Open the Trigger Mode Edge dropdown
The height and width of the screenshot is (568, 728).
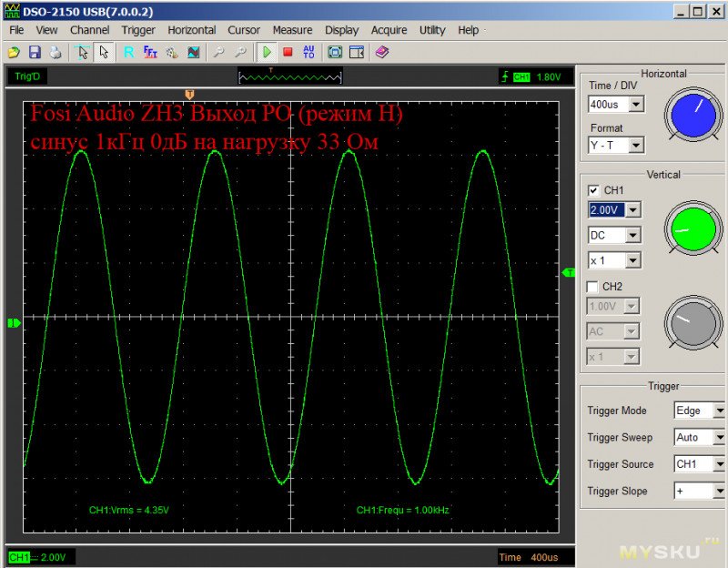click(x=718, y=411)
